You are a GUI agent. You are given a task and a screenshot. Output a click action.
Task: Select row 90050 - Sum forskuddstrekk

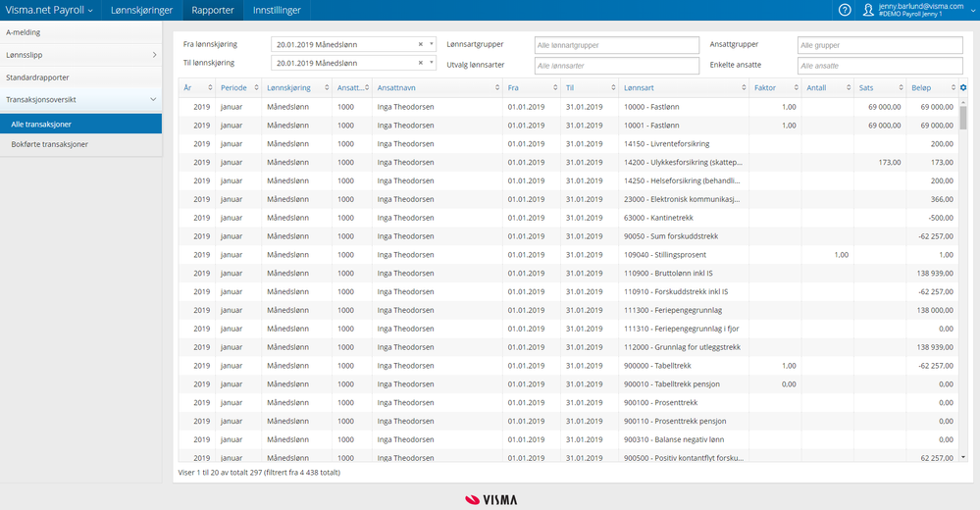[569, 236]
